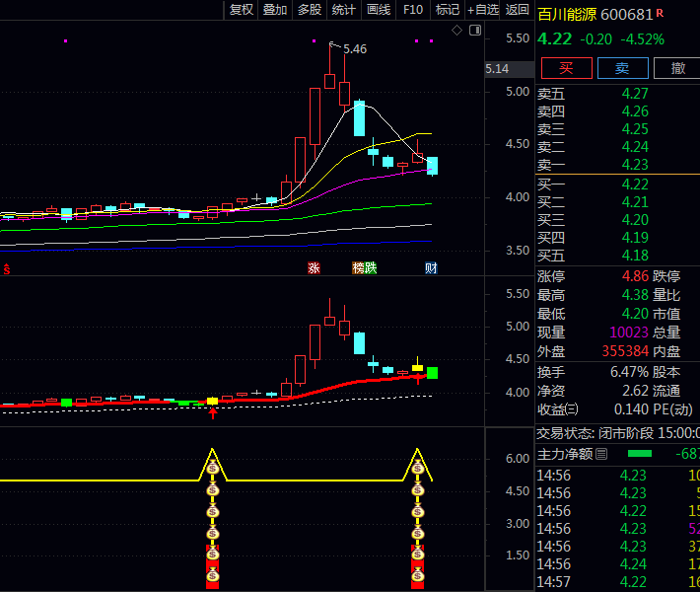The height and width of the screenshot is (592, 700).
Task: Open the 复权 adjustment menu
Action: (x=242, y=10)
